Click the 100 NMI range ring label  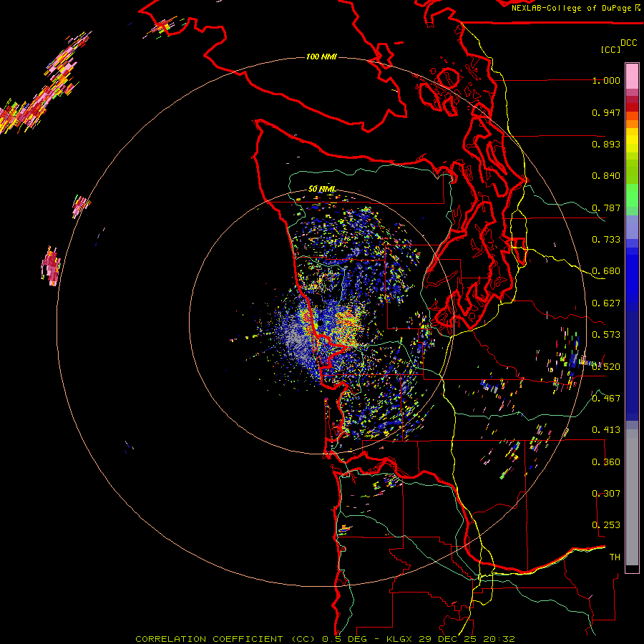321,57
